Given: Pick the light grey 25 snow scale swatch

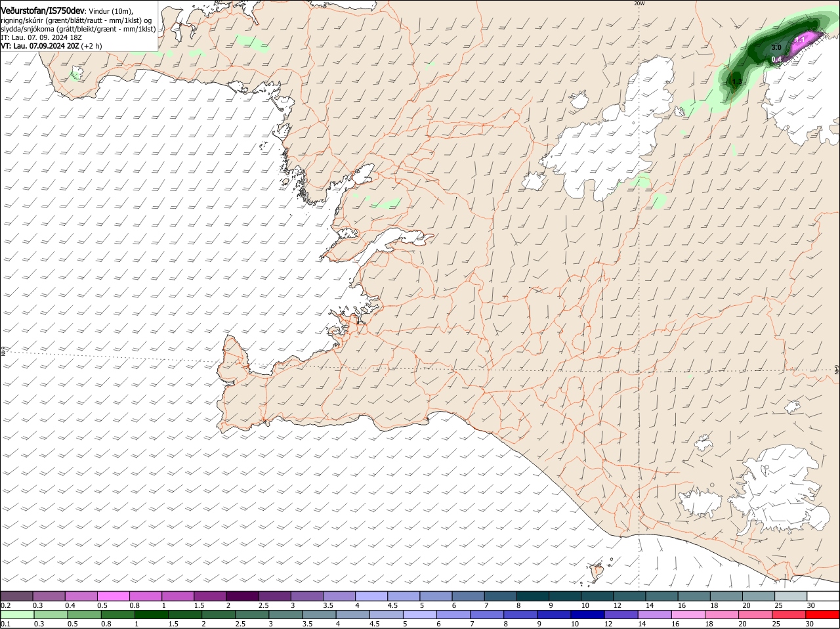Looking at the screenshot, I should pyautogui.click(x=790, y=596).
